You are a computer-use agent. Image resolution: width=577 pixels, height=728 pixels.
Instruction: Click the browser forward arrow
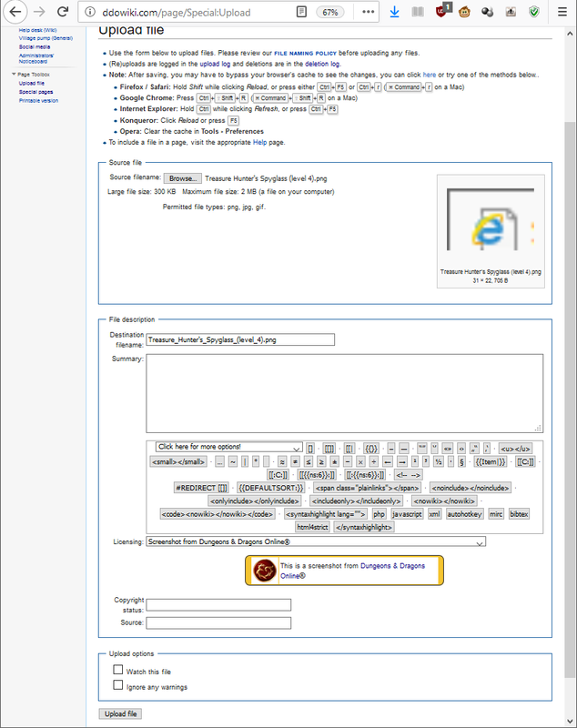tap(40, 12)
